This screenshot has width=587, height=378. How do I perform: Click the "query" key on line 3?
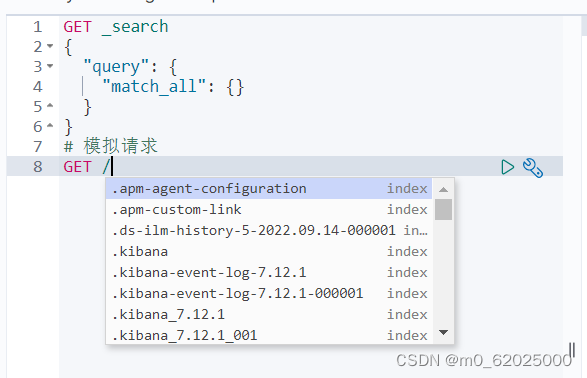click(116, 67)
